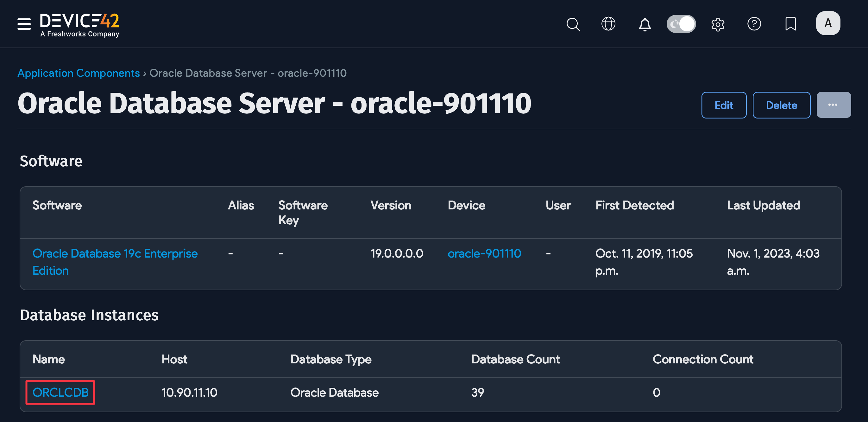Sort the Software column header
This screenshot has height=422, width=868.
(x=57, y=205)
